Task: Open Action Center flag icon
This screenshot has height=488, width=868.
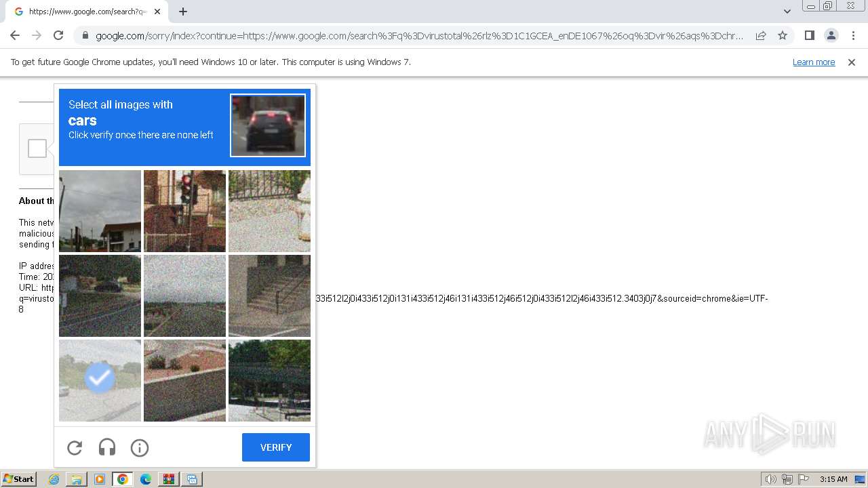Action: pyautogui.click(x=804, y=479)
